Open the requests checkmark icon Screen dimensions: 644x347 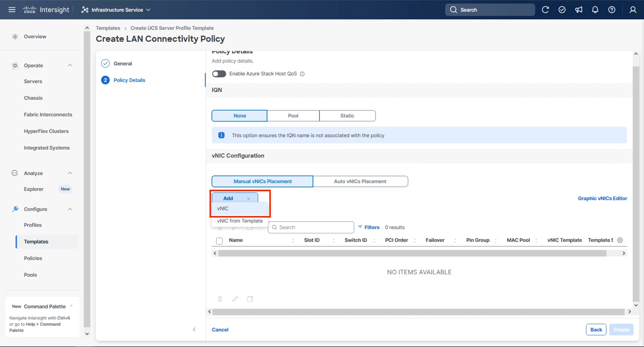[562, 10]
